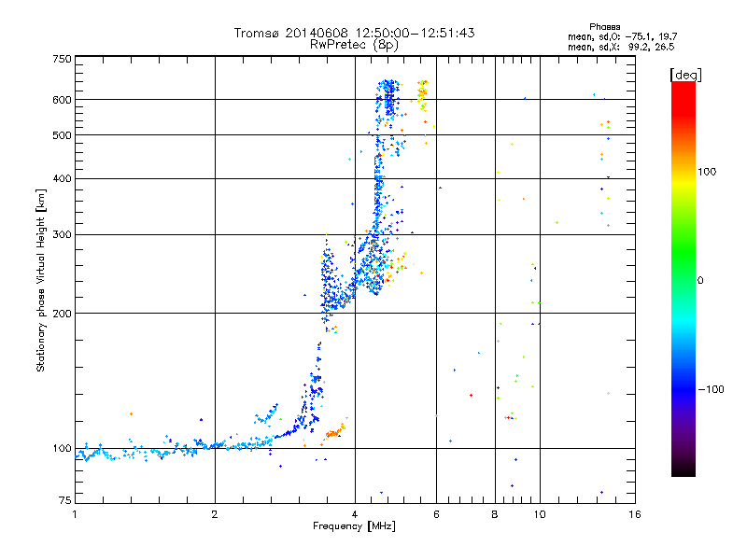
Task: Click the '-100' colorbar tick label
Action: click(711, 389)
